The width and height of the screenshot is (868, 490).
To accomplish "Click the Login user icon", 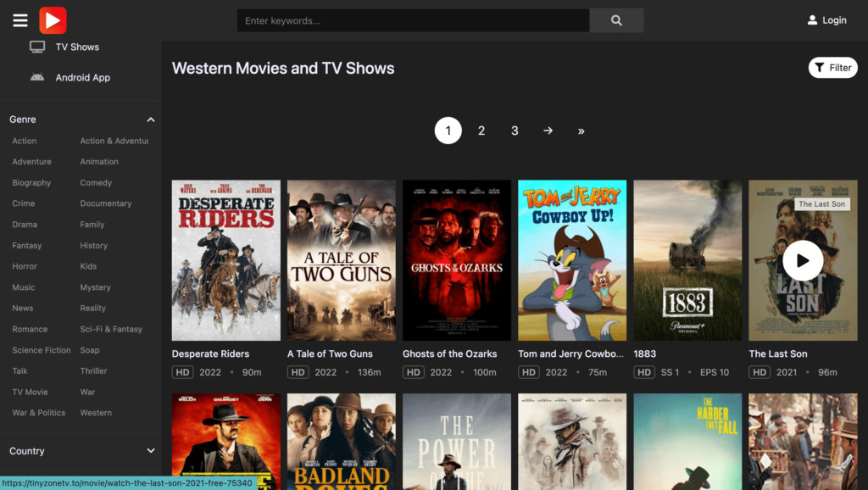I will tap(812, 20).
